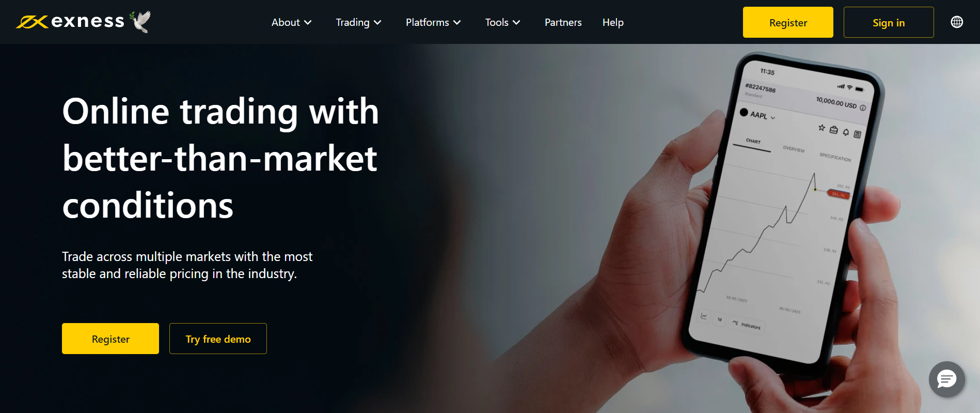Viewport: 980px width, 413px height.
Task: Click the briefcase icon on phone screen
Action: [833, 130]
